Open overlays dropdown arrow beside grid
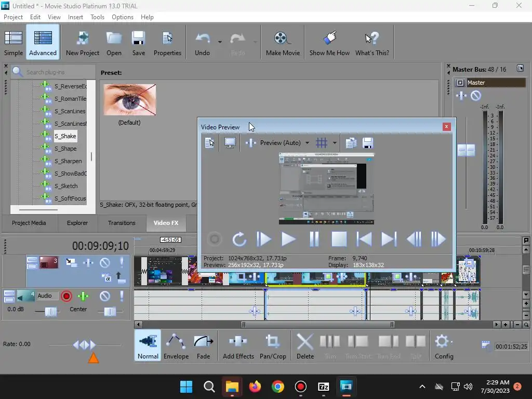 coord(335,143)
